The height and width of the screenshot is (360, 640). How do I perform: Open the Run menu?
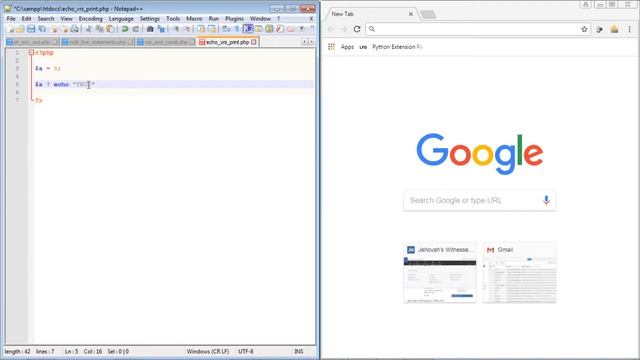(x=213, y=19)
